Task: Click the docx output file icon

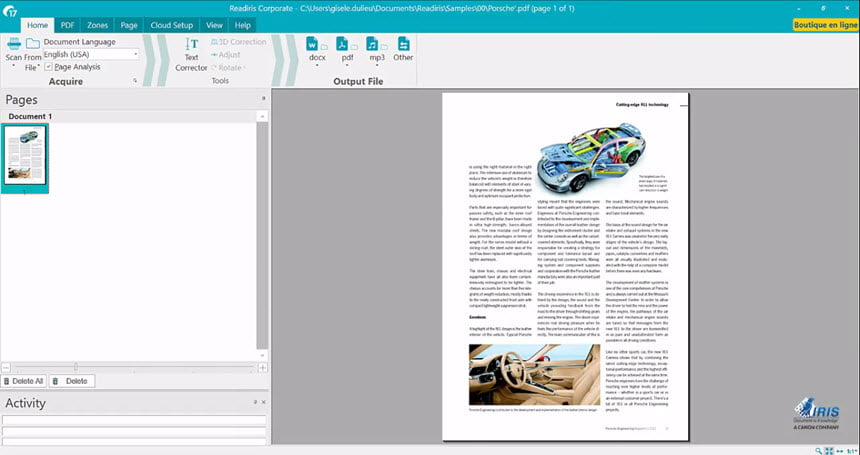Action: pos(312,44)
